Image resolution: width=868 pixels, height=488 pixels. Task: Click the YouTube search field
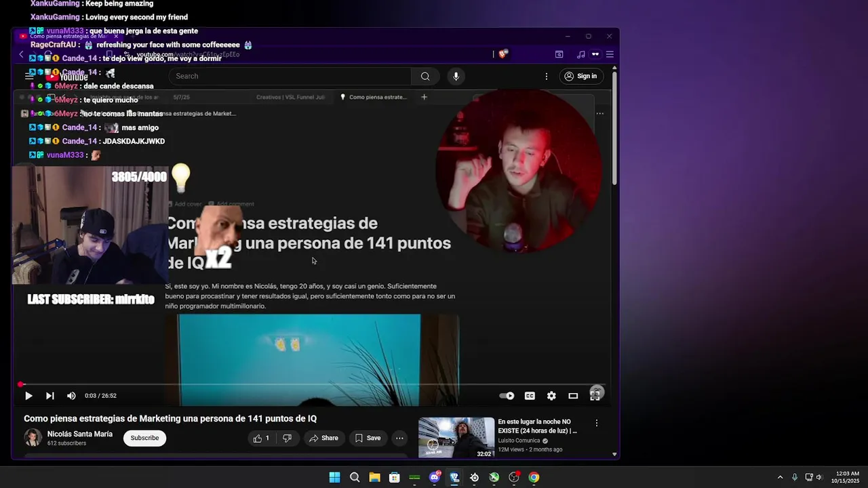tap(290, 76)
